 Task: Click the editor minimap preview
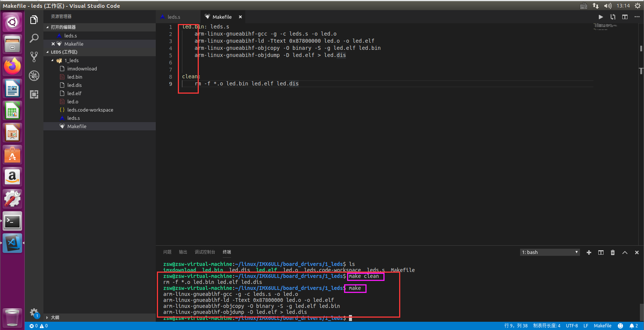pos(605,26)
